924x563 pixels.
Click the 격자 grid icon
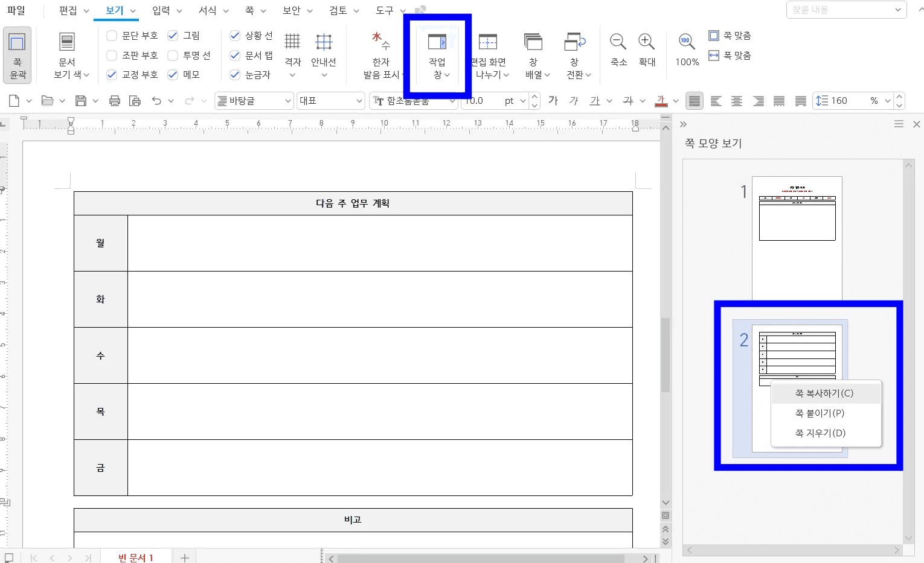292,42
